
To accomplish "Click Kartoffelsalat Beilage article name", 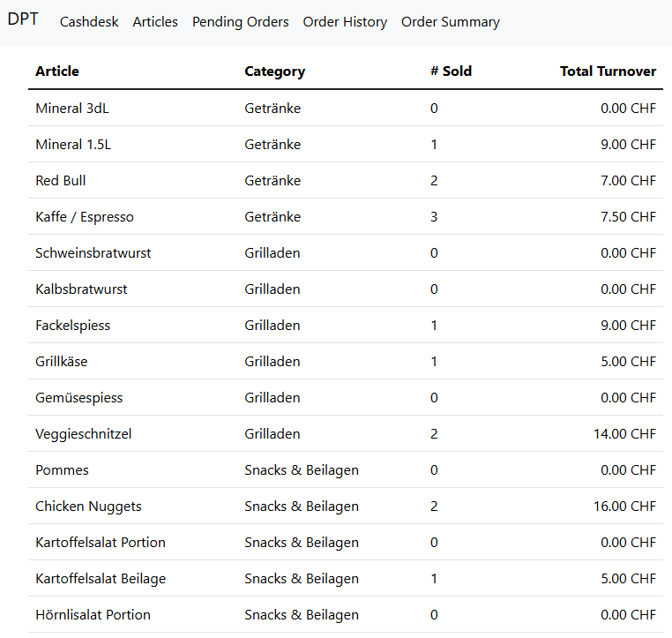I will click(x=101, y=579).
